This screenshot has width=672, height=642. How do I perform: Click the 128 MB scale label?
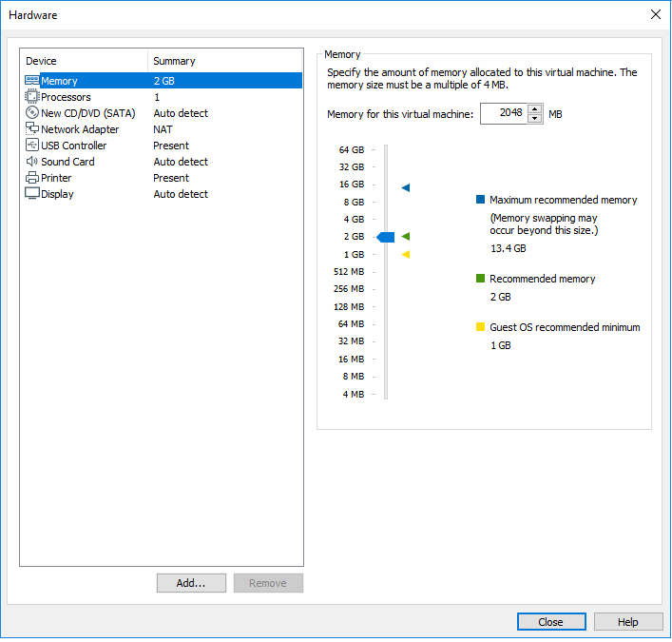[x=349, y=307]
